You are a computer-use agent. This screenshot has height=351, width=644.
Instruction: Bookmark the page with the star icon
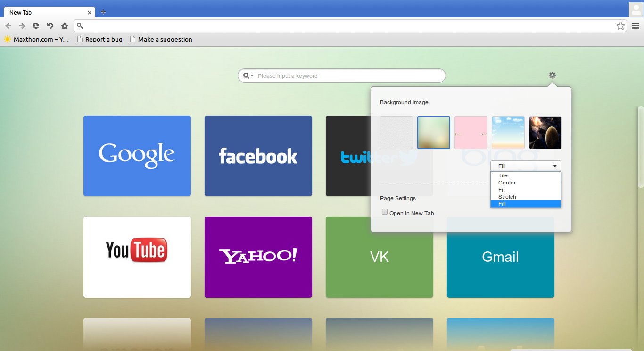[x=620, y=26]
